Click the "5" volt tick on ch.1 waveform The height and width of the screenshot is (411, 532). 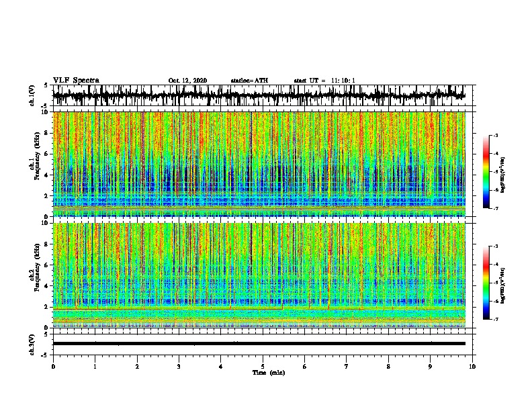pos(46,85)
